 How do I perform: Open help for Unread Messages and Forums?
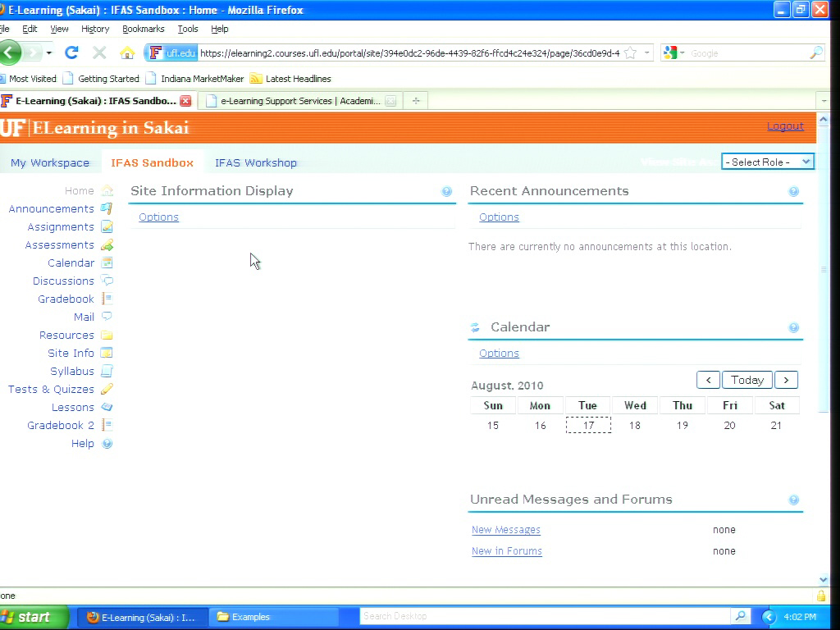tap(793, 500)
